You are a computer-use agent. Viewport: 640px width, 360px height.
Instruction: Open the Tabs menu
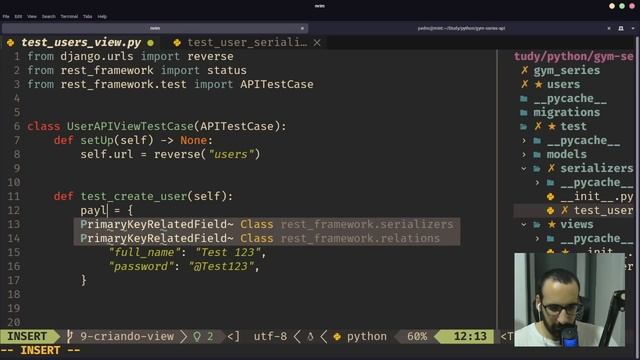click(87, 17)
